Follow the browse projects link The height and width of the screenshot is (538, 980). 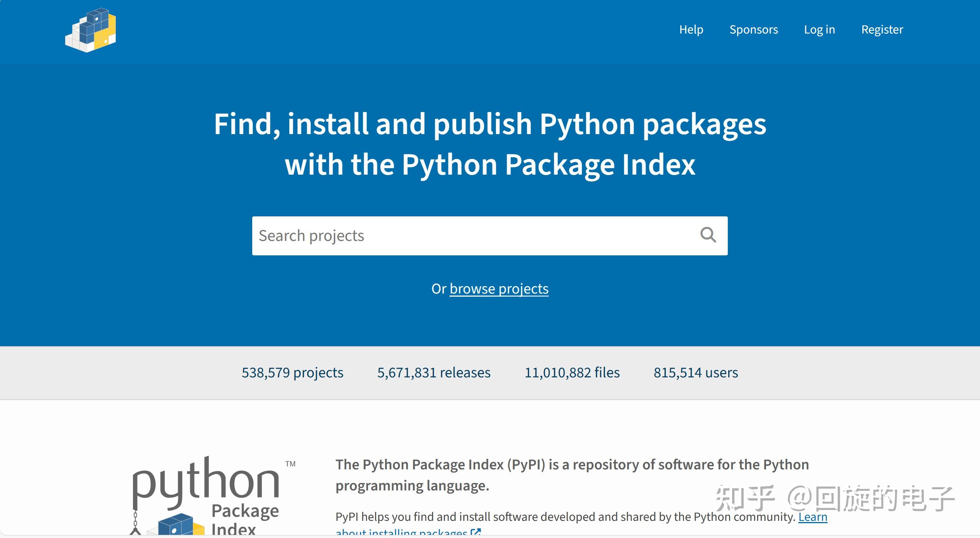tap(499, 289)
